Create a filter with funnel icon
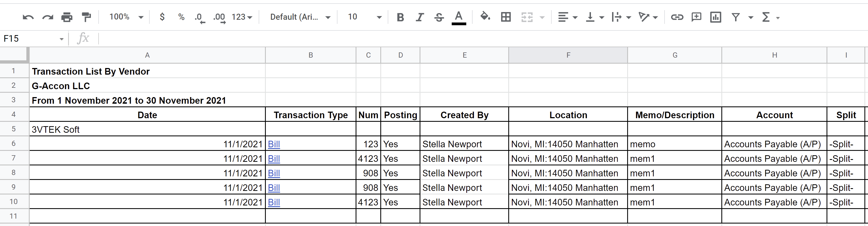This screenshot has width=868, height=226. (x=736, y=17)
